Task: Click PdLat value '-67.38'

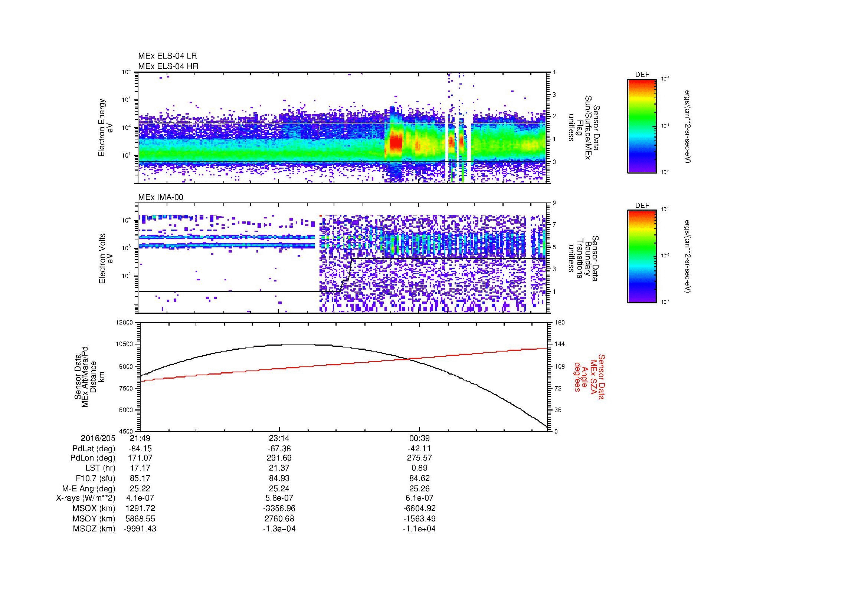Action: [279, 449]
